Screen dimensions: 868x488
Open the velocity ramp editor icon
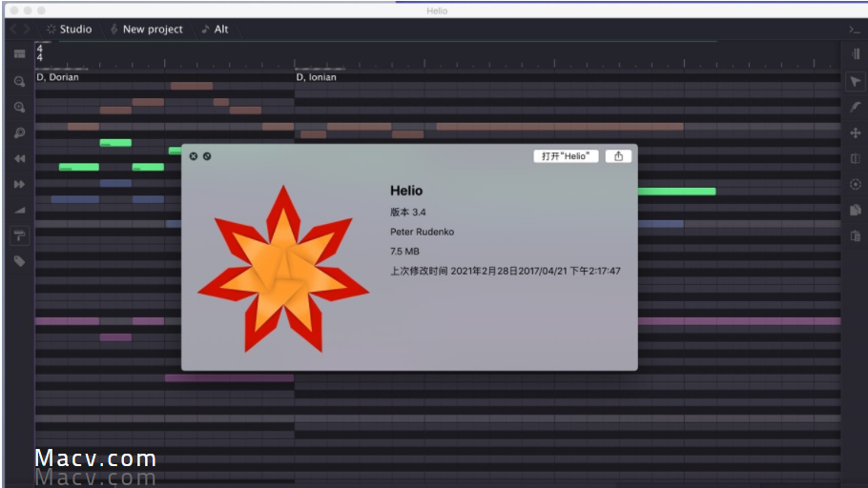pos(19,210)
